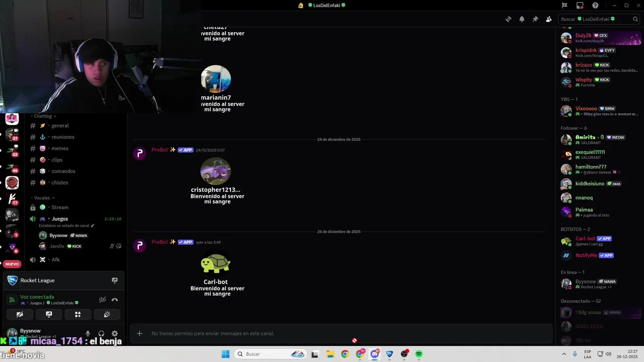This screenshot has height=362, width=644.
Task: Select member Vixooooo under YBG
Action: [600, 111]
